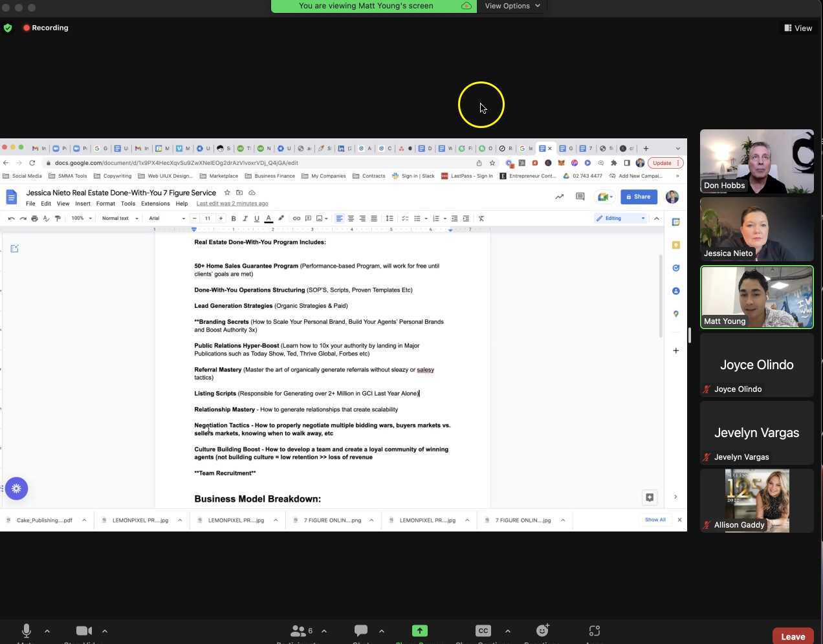Click the Participants icon in Zoom
Viewport: 823px width, 644px height.
pyautogui.click(x=298, y=630)
